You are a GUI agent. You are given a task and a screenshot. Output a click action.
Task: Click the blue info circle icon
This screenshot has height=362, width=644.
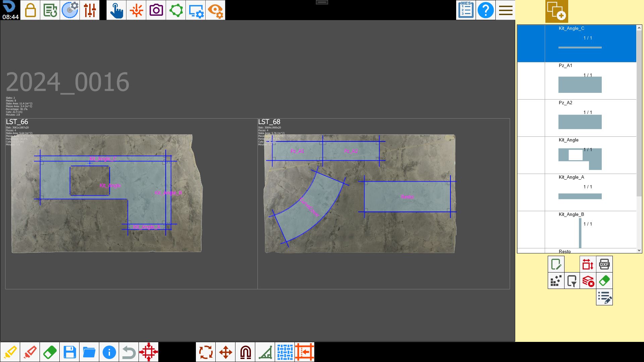[x=109, y=352]
